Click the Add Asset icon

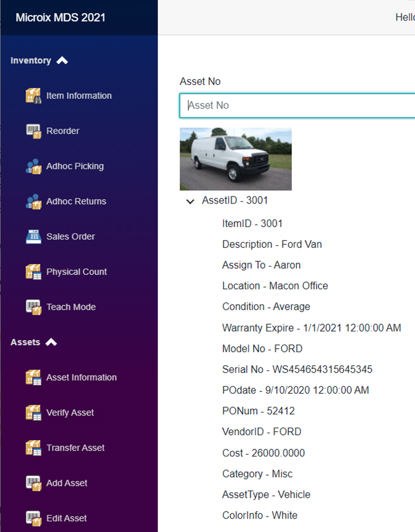pos(33,483)
